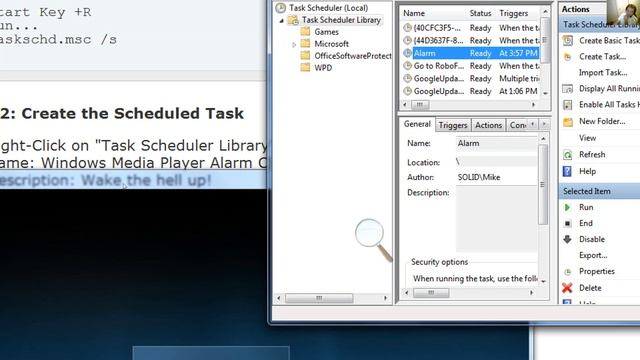Show next tabs with right tab arrow
The image size is (640, 360).
[x=544, y=124]
